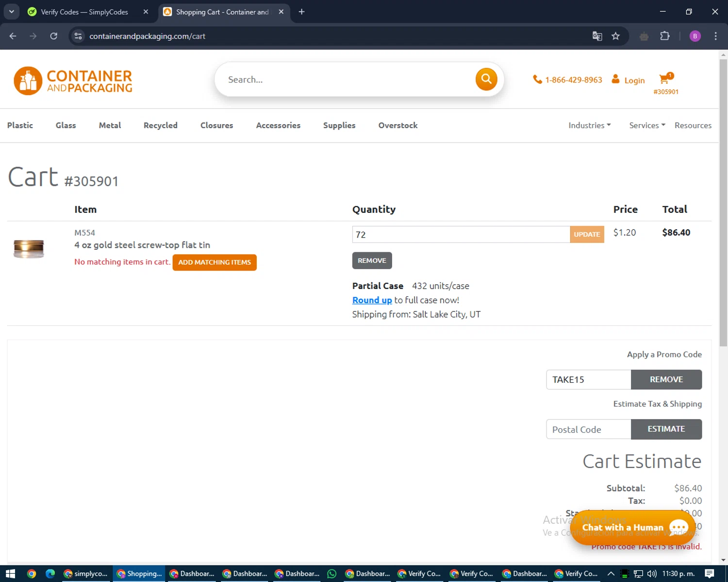Click the gold tin product thumbnail

click(x=29, y=248)
